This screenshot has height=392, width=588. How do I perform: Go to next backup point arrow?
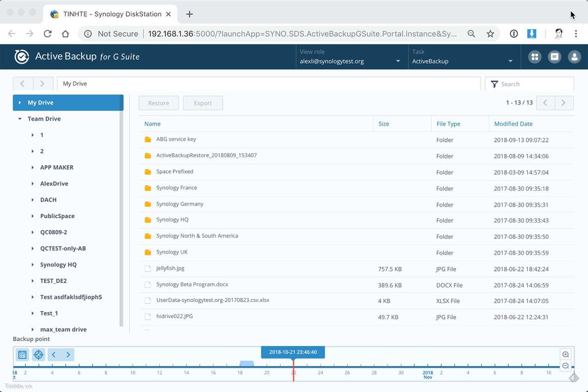point(68,355)
